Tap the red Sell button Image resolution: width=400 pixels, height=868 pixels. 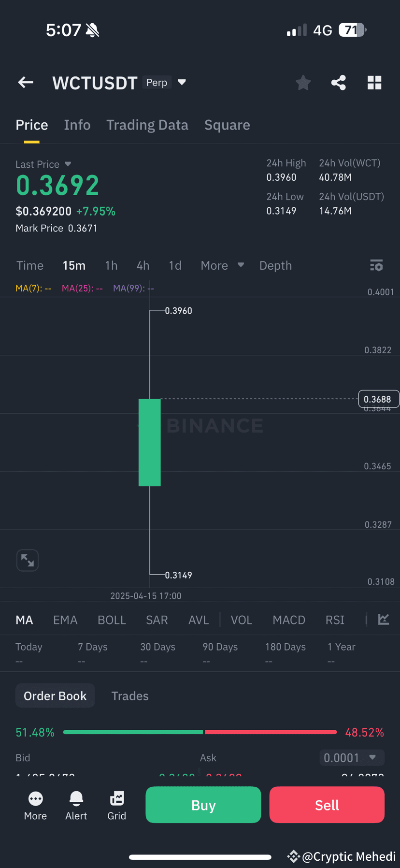coord(327,805)
